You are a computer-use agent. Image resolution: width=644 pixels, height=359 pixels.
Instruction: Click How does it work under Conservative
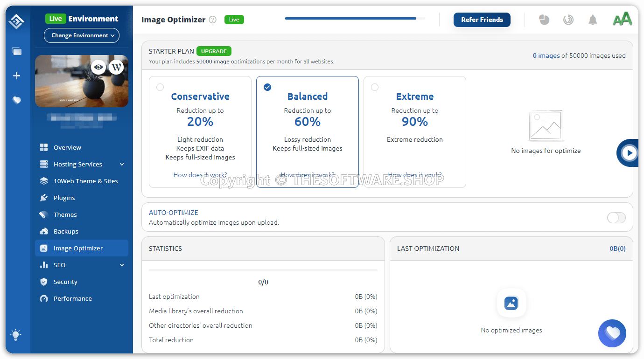(200, 175)
